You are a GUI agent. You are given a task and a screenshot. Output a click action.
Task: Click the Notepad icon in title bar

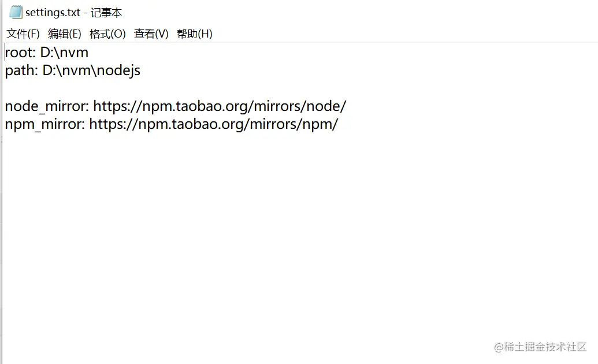pos(16,12)
